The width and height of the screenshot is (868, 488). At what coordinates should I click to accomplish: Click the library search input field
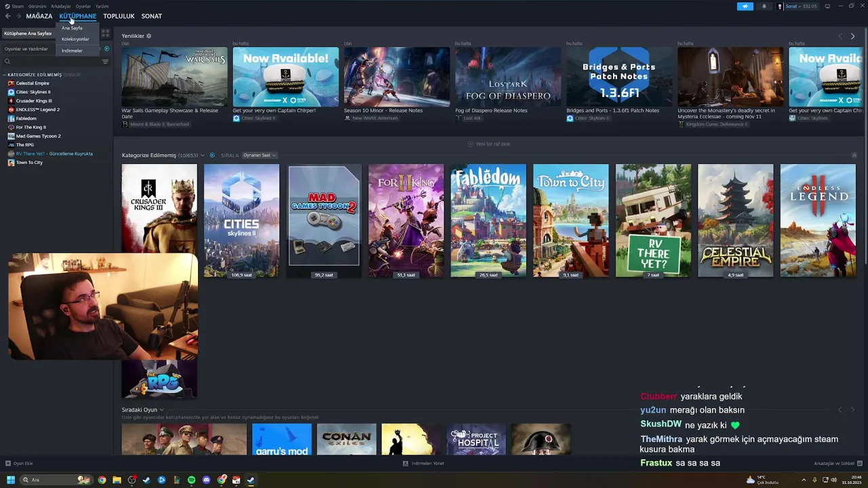54,62
